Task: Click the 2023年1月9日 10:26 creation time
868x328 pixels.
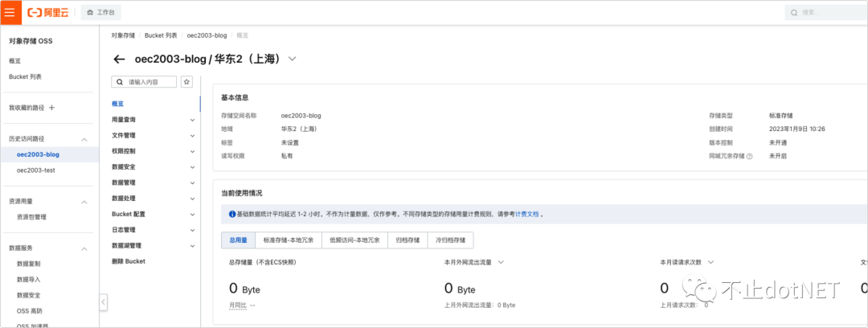Action: [797, 129]
